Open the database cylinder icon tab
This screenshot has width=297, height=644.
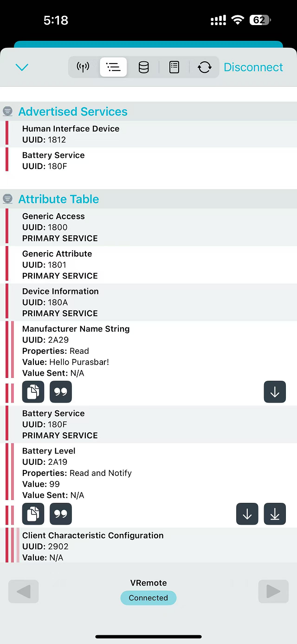click(x=144, y=67)
